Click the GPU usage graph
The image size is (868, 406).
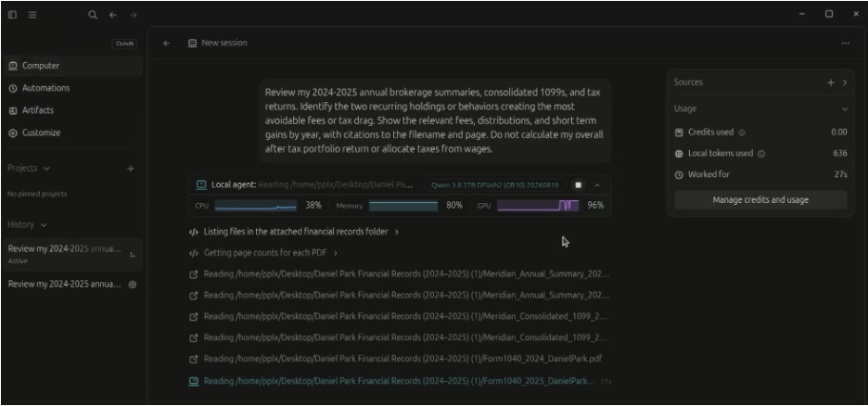[x=538, y=206]
